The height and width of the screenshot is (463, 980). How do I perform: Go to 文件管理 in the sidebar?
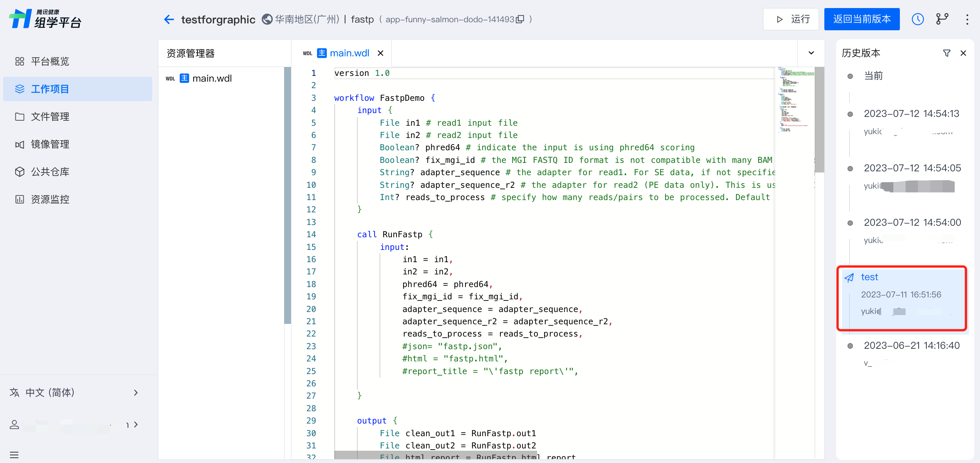click(50, 117)
